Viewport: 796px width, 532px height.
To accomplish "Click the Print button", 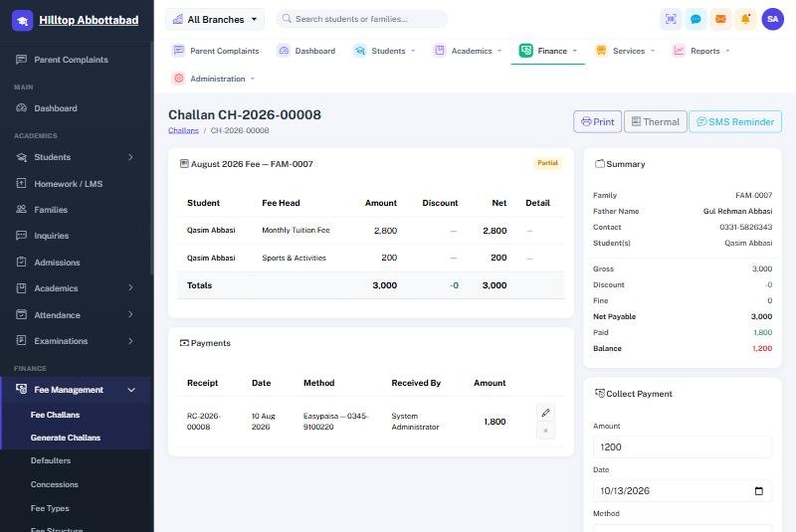I will (x=598, y=121).
